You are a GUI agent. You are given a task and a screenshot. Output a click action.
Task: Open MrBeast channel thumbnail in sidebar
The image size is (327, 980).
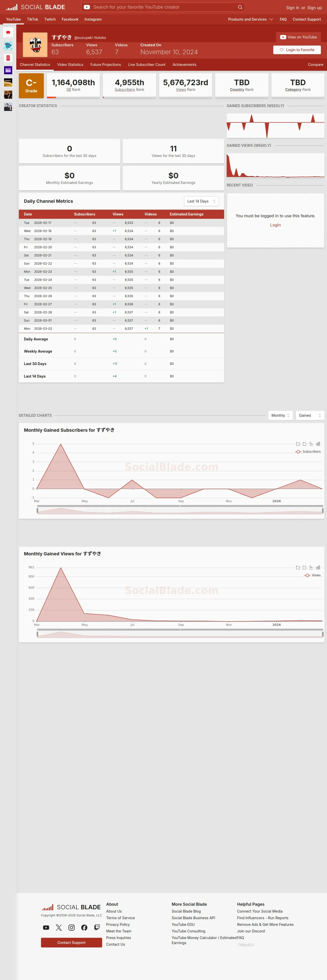coord(8,46)
